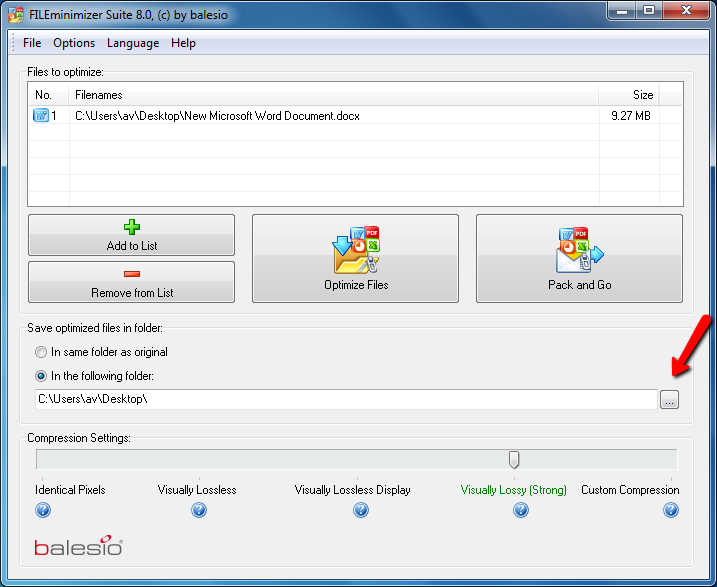Click the Visually Lossy (Strong) label

[514, 490]
